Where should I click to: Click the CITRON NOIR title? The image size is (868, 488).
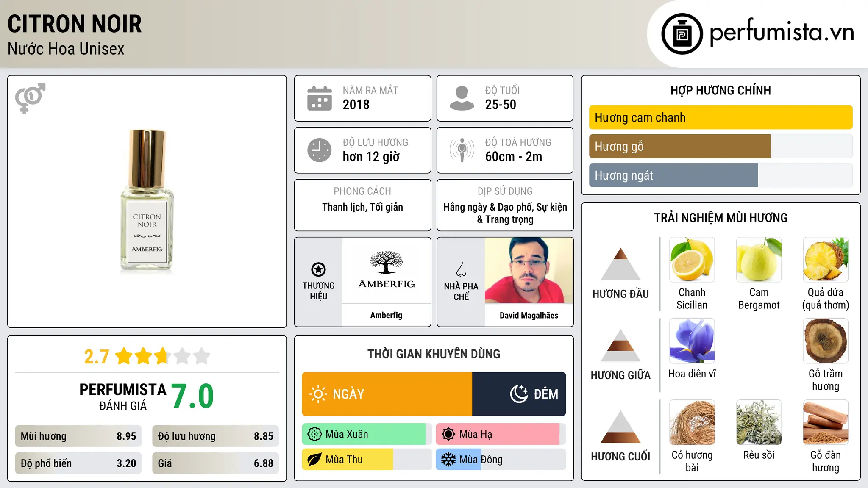coord(75,24)
